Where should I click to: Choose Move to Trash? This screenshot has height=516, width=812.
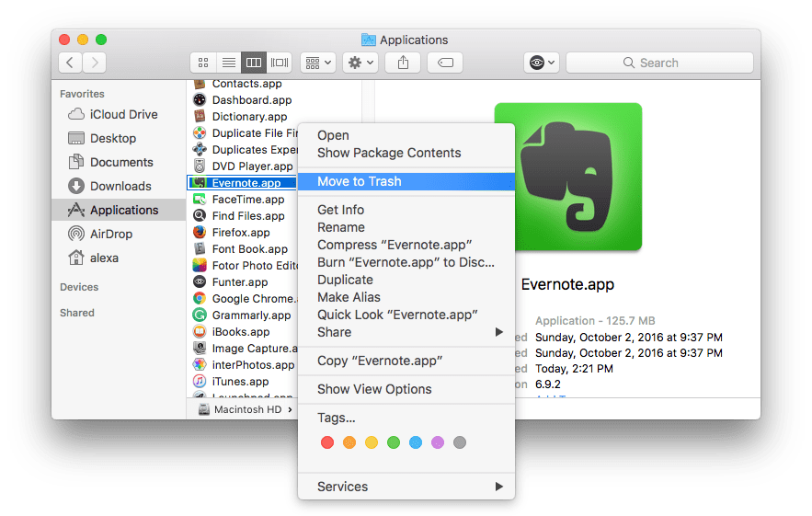[406, 181]
